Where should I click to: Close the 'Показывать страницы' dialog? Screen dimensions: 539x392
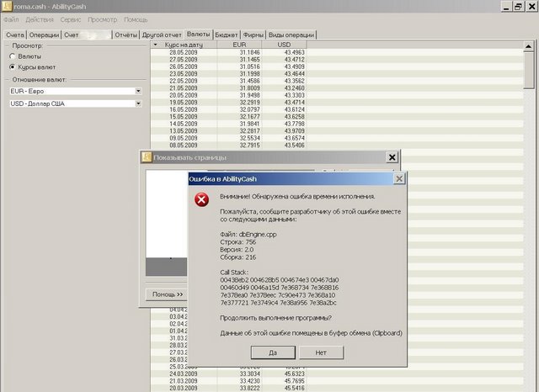392,157
